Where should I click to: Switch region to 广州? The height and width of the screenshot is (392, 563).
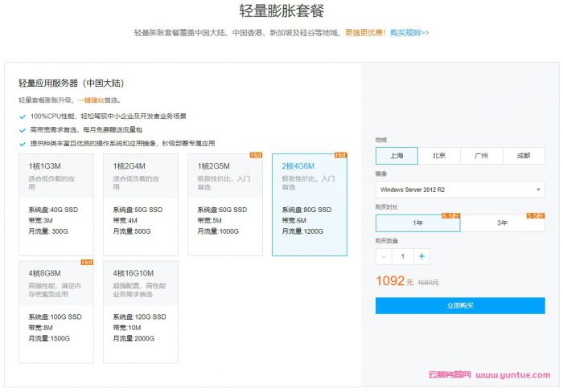(481, 156)
